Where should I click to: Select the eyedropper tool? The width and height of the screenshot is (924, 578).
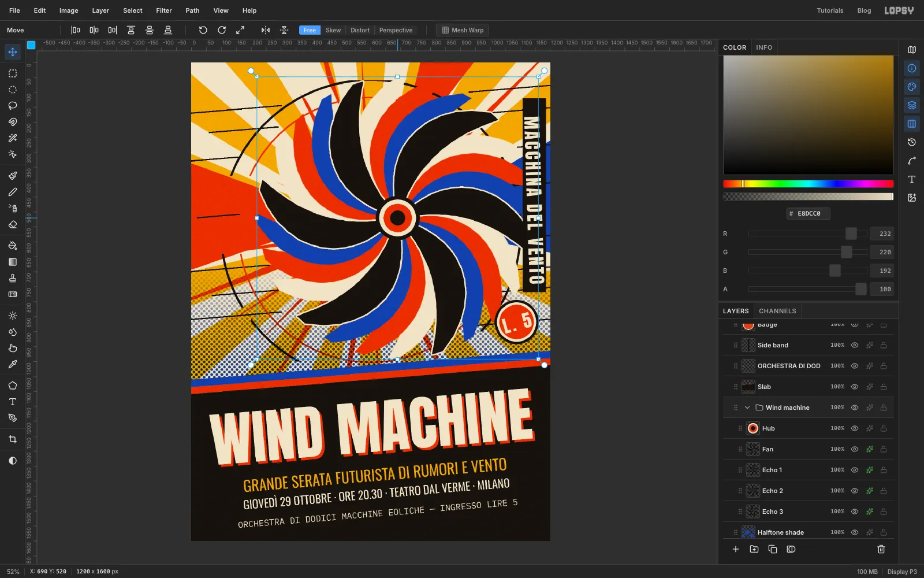(x=13, y=364)
